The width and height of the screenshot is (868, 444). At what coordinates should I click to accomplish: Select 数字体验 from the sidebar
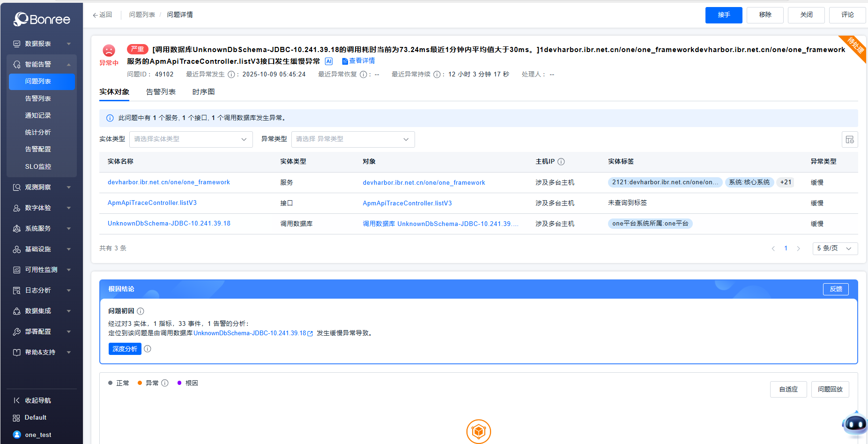click(38, 208)
